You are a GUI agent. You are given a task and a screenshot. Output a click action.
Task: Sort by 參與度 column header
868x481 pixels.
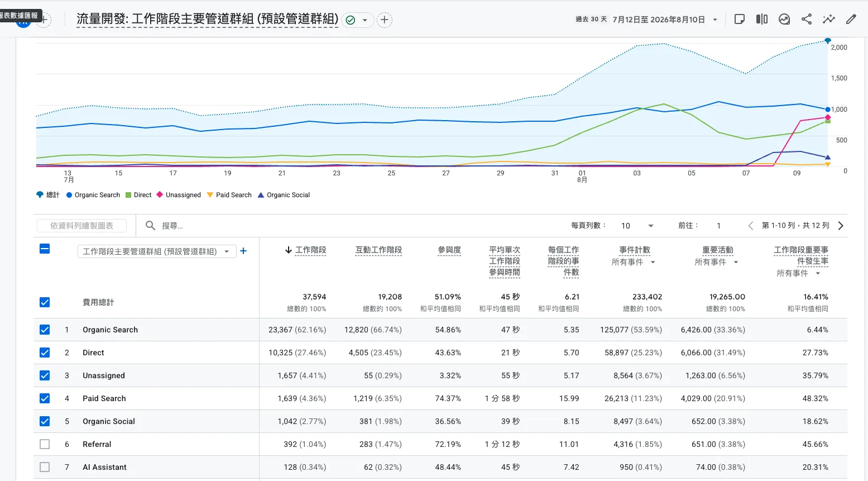449,250
